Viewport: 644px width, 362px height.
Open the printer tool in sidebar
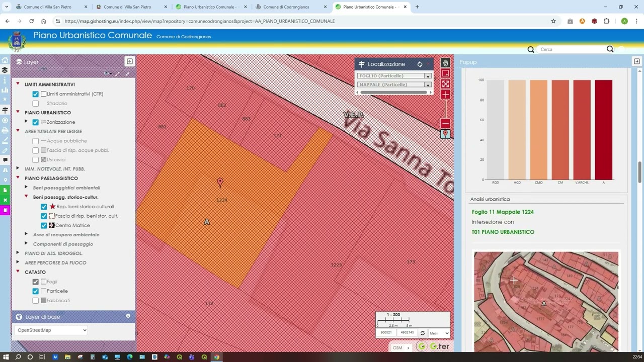click(5, 130)
